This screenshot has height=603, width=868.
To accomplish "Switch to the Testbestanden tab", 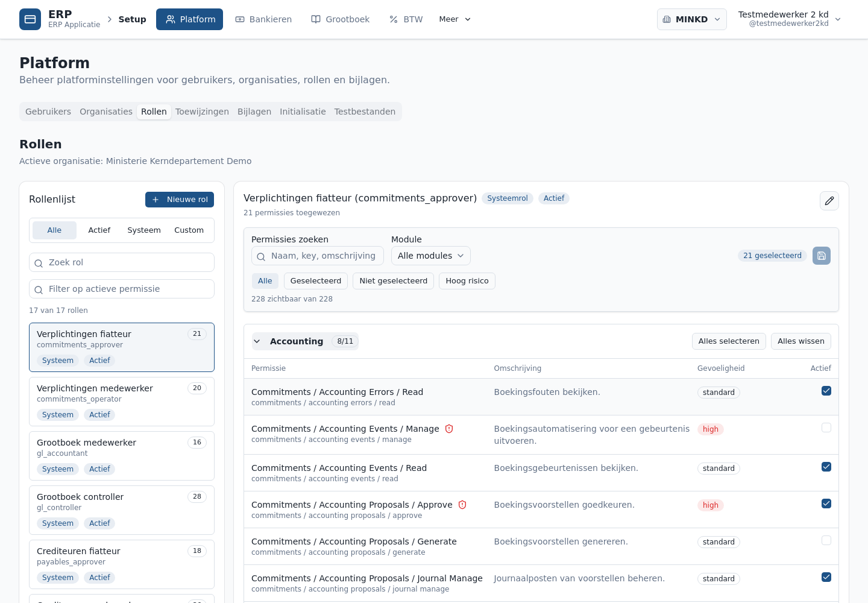I will pos(365,112).
